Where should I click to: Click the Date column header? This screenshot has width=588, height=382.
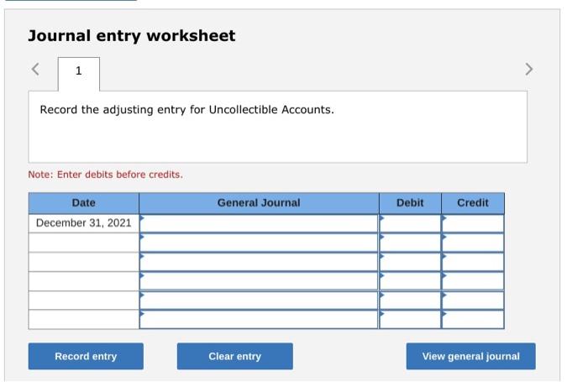(x=84, y=203)
